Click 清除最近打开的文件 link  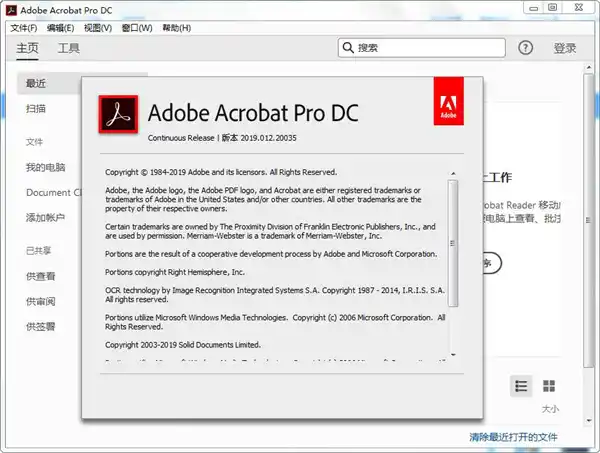(x=513, y=437)
